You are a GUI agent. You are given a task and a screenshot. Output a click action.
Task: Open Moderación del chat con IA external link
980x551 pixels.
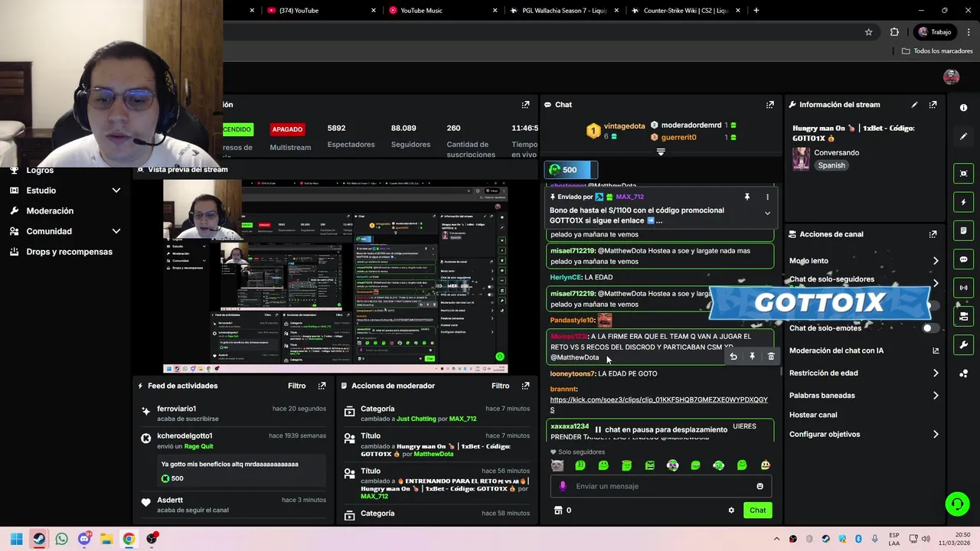(x=936, y=350)
